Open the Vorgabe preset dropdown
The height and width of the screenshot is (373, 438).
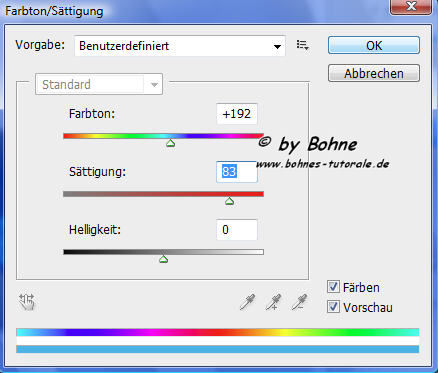coord(180,46)
